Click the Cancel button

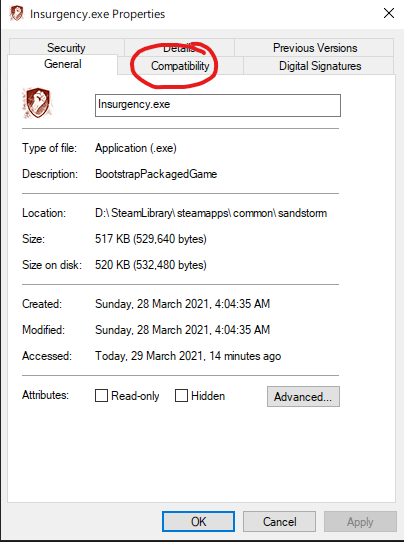pyautogui.click(x=279, y=522)
